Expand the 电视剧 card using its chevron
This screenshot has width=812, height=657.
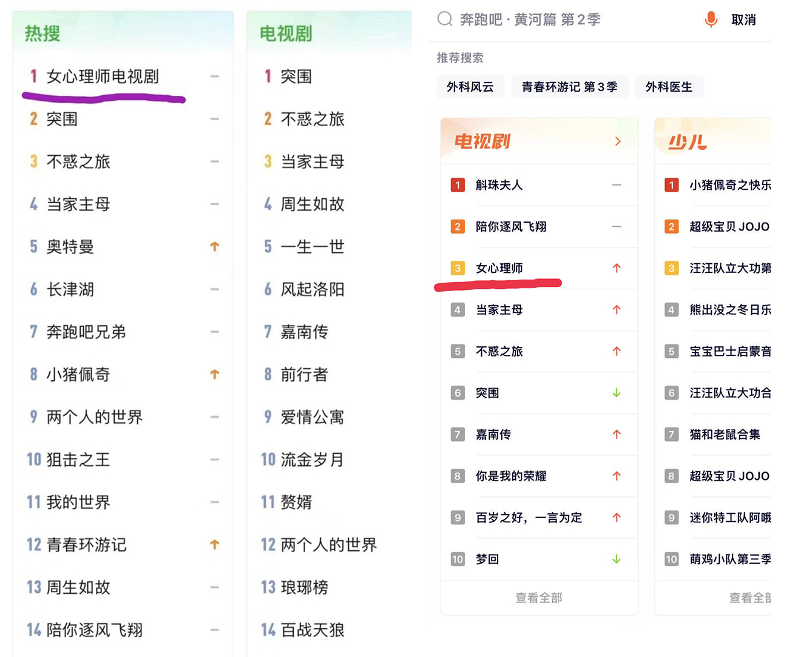[x=618, y=141]
